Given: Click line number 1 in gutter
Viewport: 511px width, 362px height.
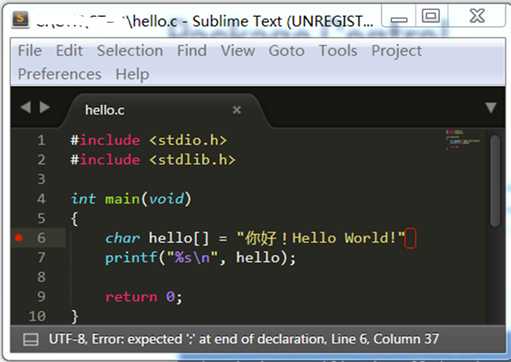Looking at the screenshot, I should click(x=41, y=140).
